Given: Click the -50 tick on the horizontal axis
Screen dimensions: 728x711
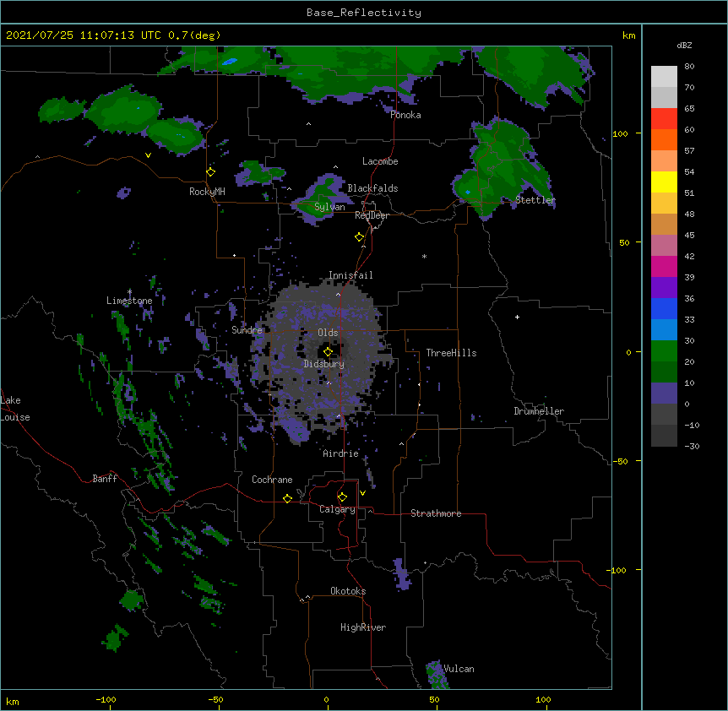Looking at the screenshot, I should click(x=215, y=699).
